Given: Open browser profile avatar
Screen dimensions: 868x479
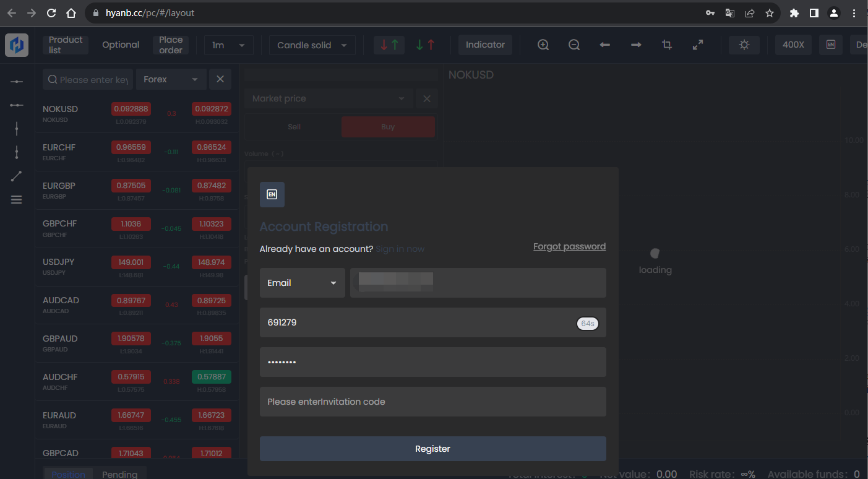Looking at the screenshot, I should 834,12.
